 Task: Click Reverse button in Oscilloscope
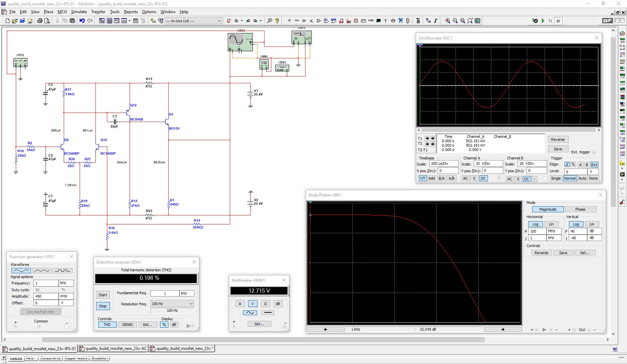coord(558,140)
